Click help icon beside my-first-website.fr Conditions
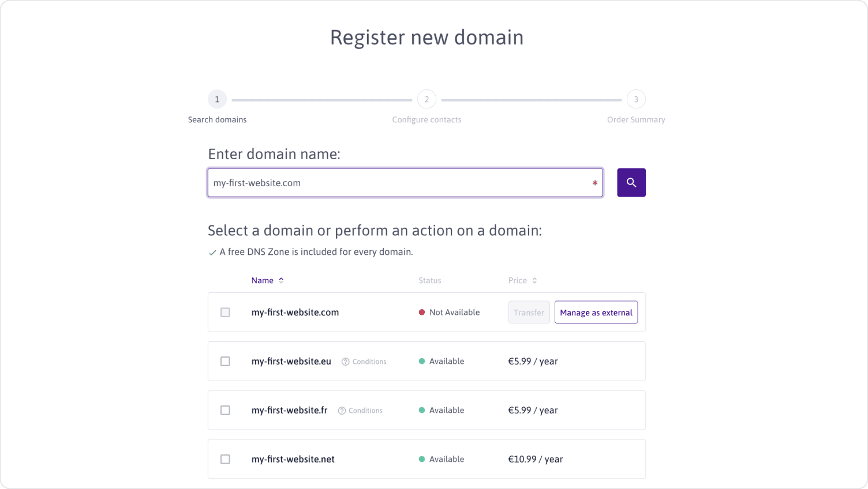Image resolution: width=868 pixels, height=489 pixels. (342, 411)
